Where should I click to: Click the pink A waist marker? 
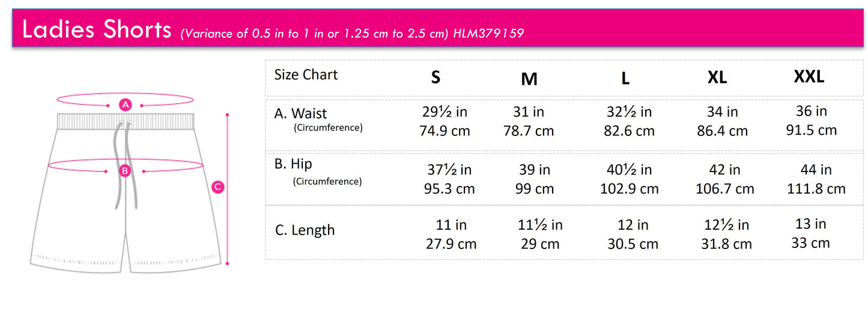(x=125, y=105)
